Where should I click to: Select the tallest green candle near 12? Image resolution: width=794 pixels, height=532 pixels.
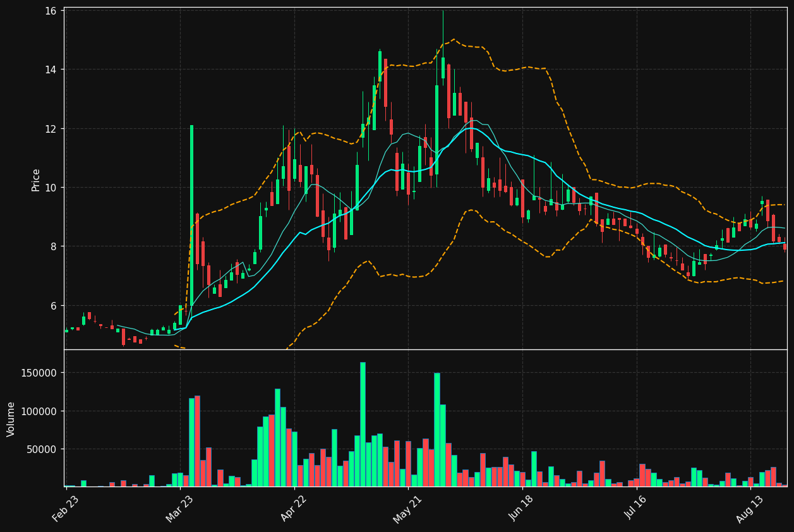pyautogui.click(x=191, y=215)
